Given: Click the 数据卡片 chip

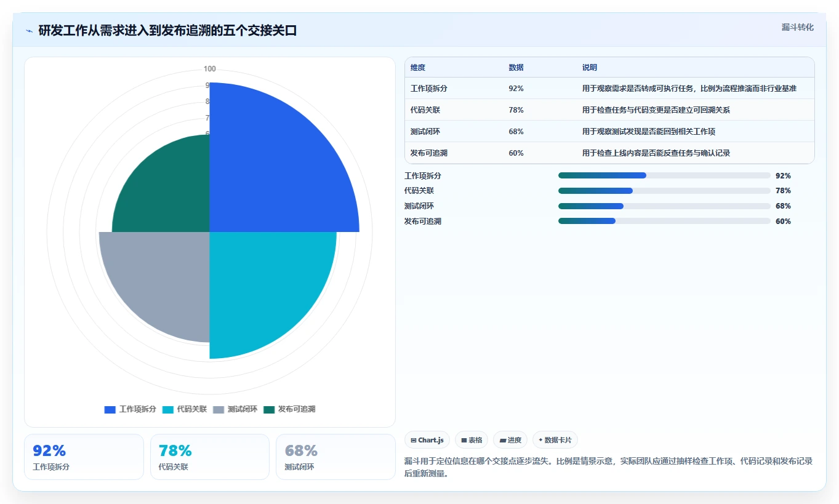Looking at the screenshot, I should [555, 440].
